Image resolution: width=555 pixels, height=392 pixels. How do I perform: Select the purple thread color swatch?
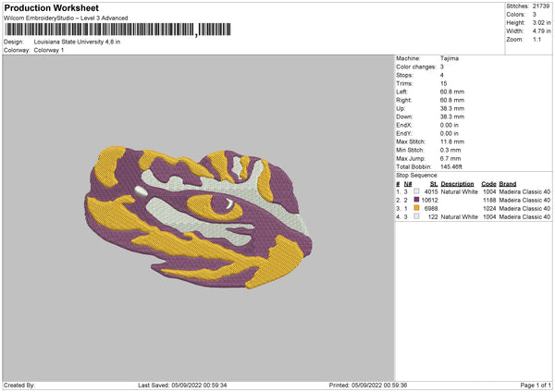416,200
